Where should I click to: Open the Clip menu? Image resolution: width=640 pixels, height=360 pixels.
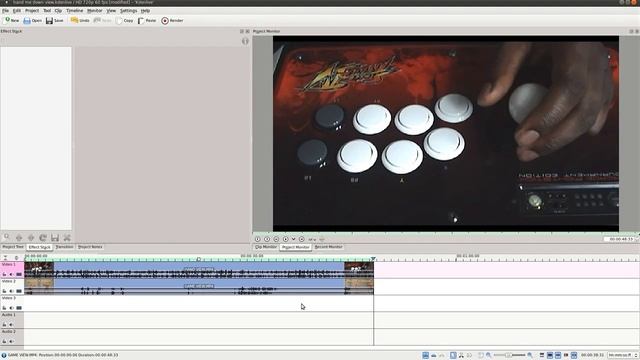click(x=58, y=11)
